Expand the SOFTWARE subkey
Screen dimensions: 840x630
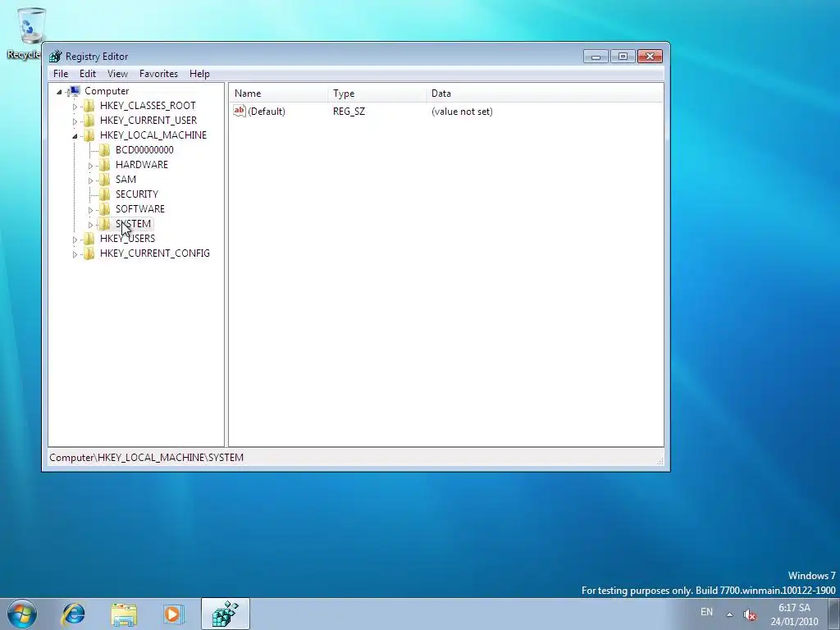tap(90, 210)
